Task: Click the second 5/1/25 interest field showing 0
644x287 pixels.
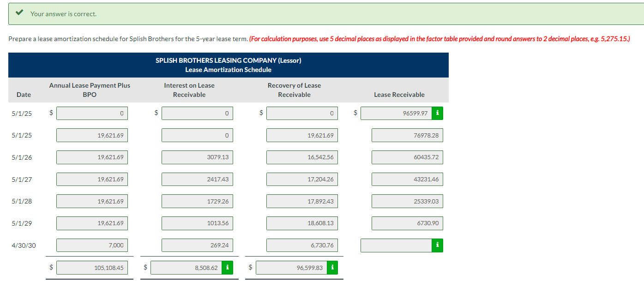Action: (x=197, y=135)
